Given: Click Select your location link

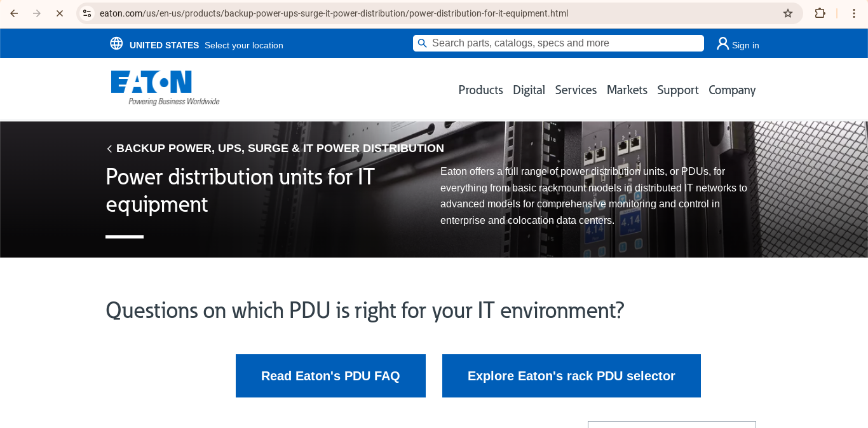Looking at the screenshot, I should (244, 45).
